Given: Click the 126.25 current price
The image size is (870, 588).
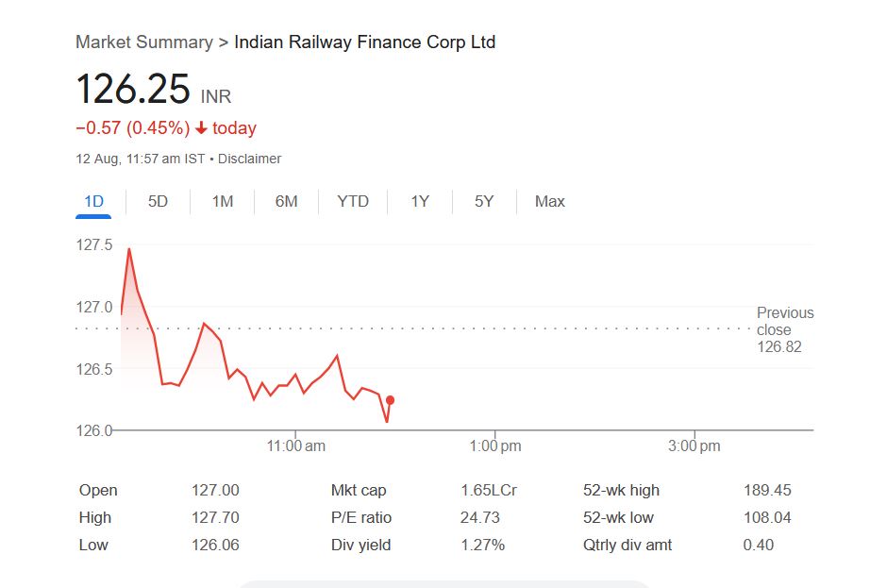Looking at the screenshot, I should (132, 90).
